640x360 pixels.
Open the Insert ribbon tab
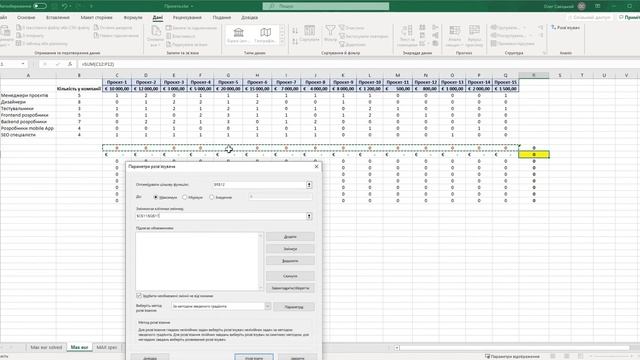(58, 18)
